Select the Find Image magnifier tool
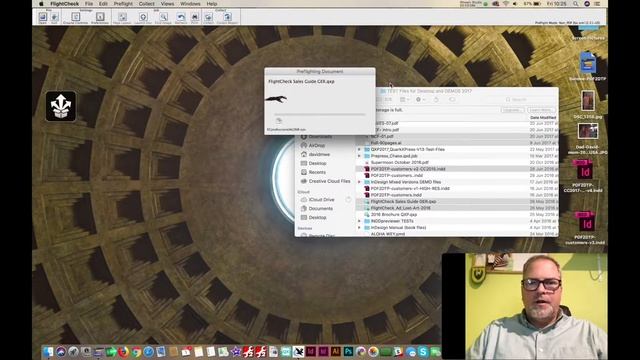 163,17
